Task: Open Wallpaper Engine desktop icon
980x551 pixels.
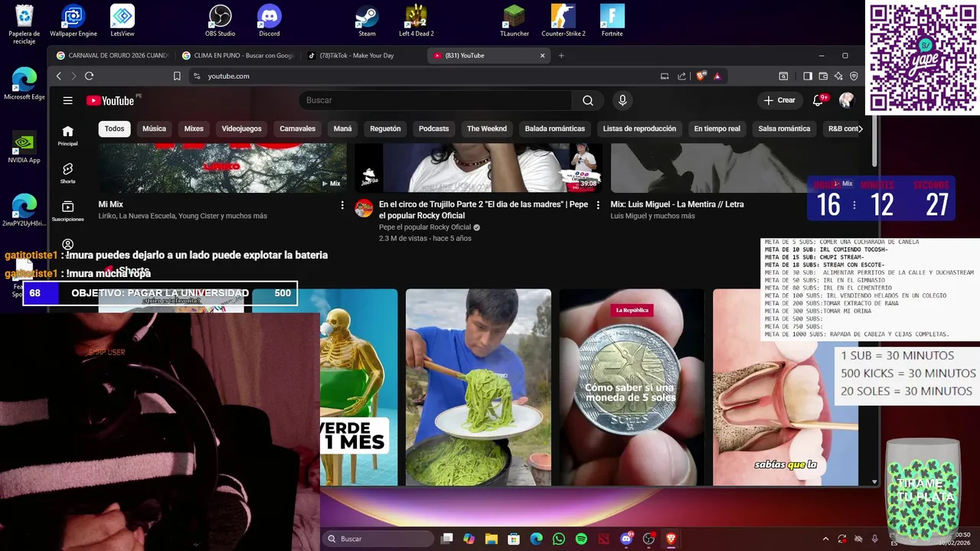Action: (73, 21)
